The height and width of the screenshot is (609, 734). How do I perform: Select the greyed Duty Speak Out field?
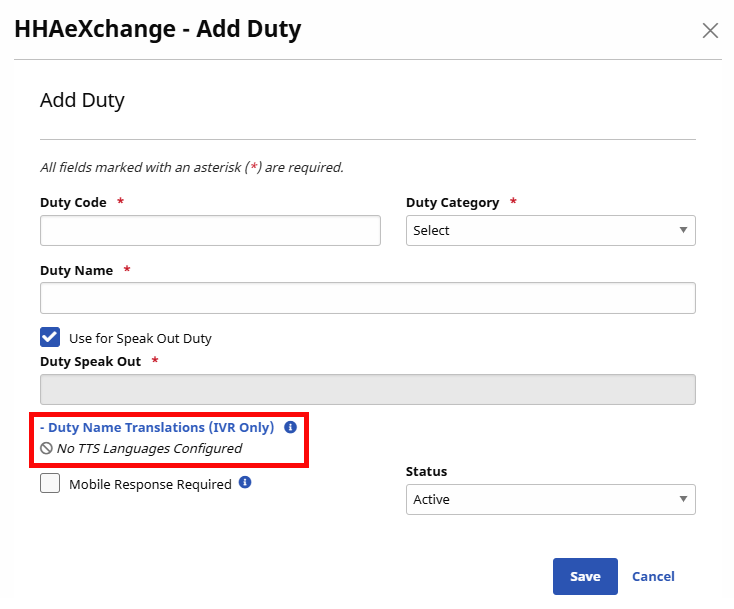[x=367, y=390]
